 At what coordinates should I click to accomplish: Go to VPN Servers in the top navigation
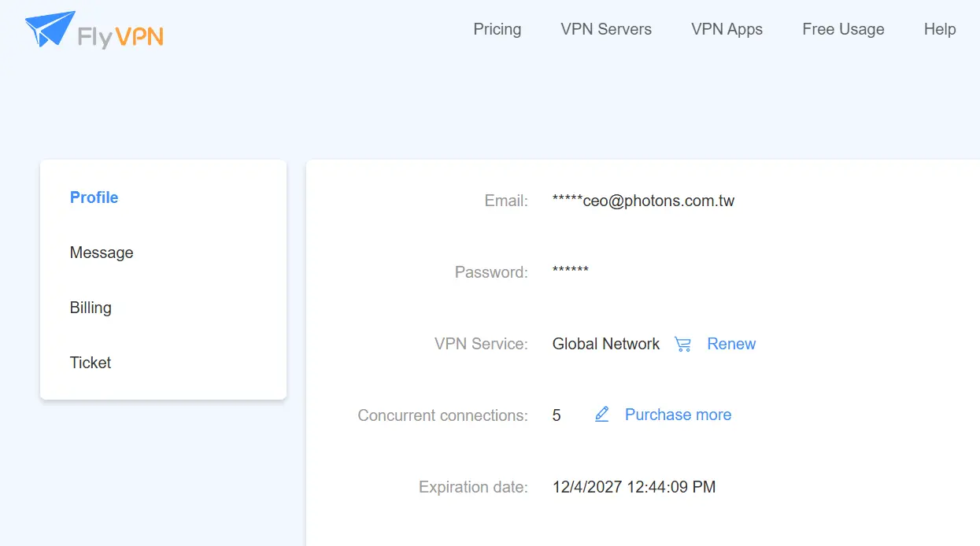click(x=606, y=29)
